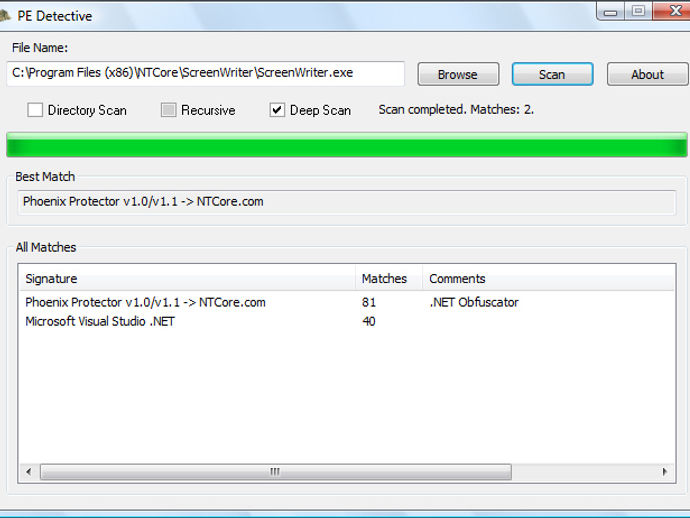Click the horizontal scrollbar right arrow

click(664, 472)
